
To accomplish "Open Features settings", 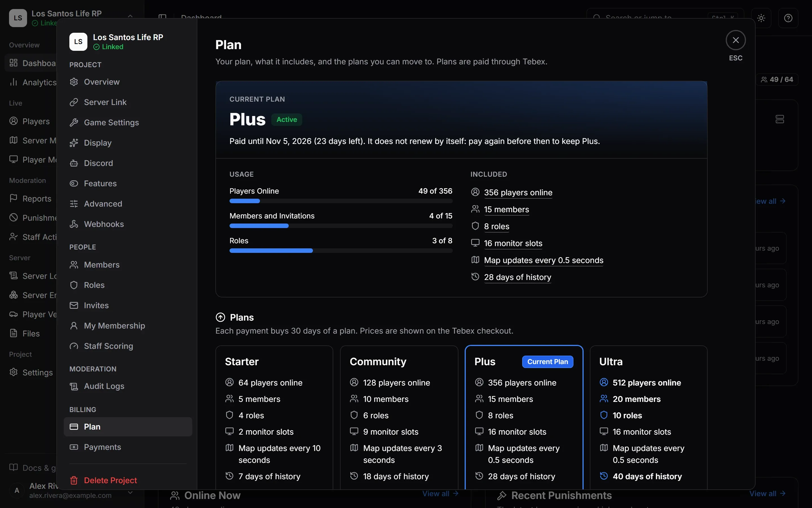I will pos(127,183).
